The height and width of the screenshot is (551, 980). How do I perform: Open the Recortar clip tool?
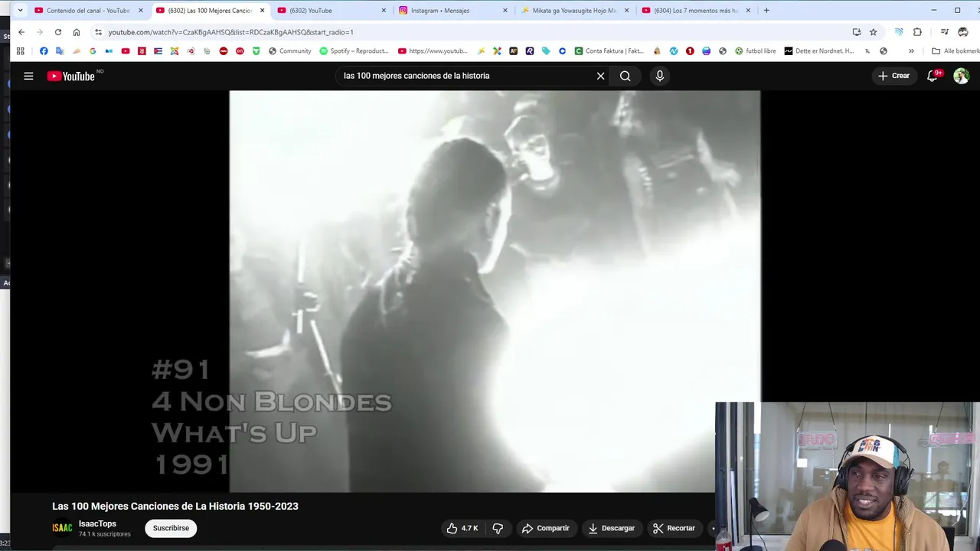[674, 528]
